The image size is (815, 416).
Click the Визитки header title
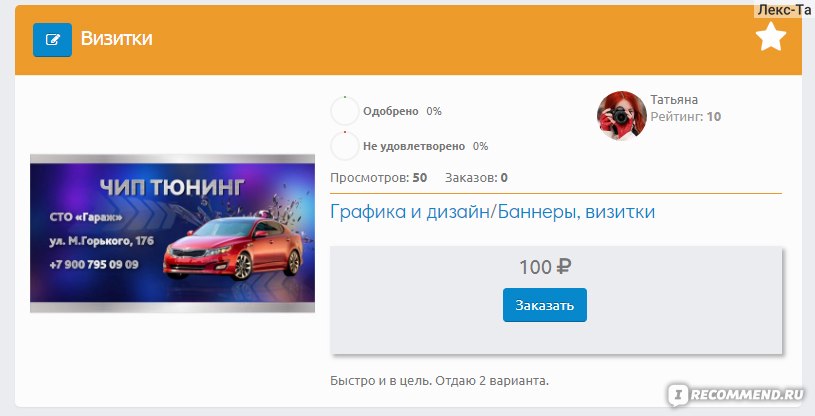[x=116, y=38]
